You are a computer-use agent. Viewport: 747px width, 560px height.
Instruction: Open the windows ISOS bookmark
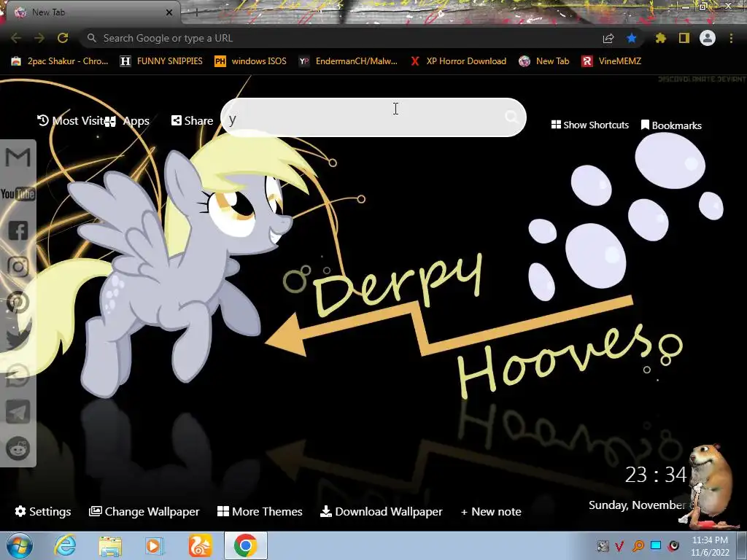click(x=251, y=61)
